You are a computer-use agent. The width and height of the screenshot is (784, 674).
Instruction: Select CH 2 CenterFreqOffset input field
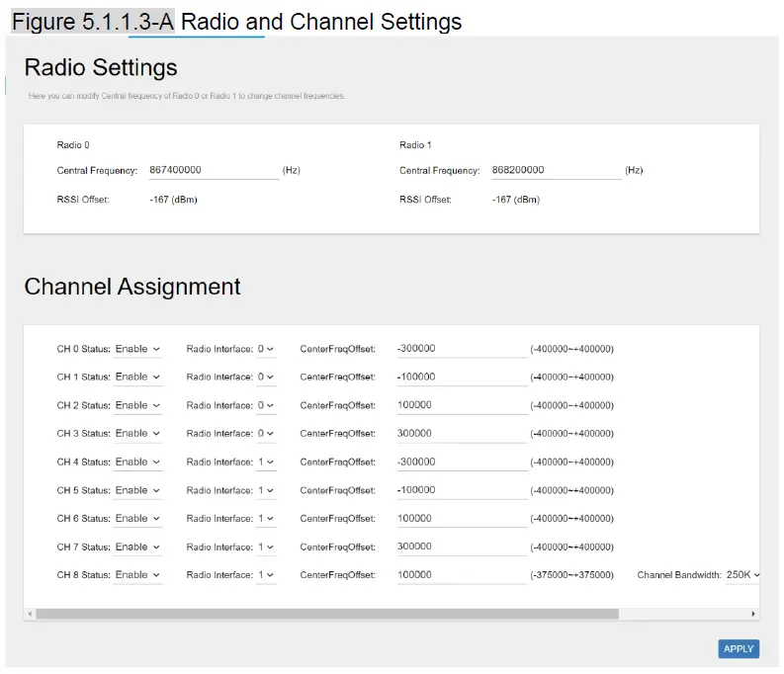[462, 405]
